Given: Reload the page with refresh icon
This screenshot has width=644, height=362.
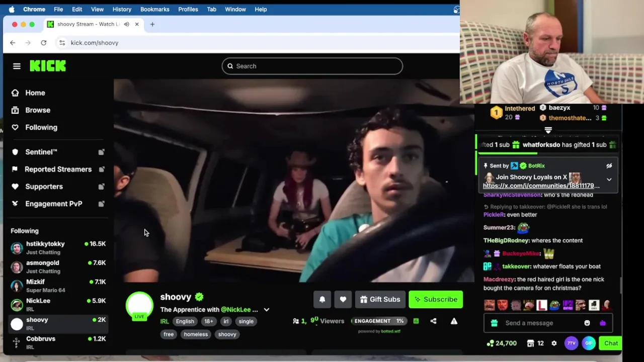Looking at the screenshot, I should tap(44, 43).
